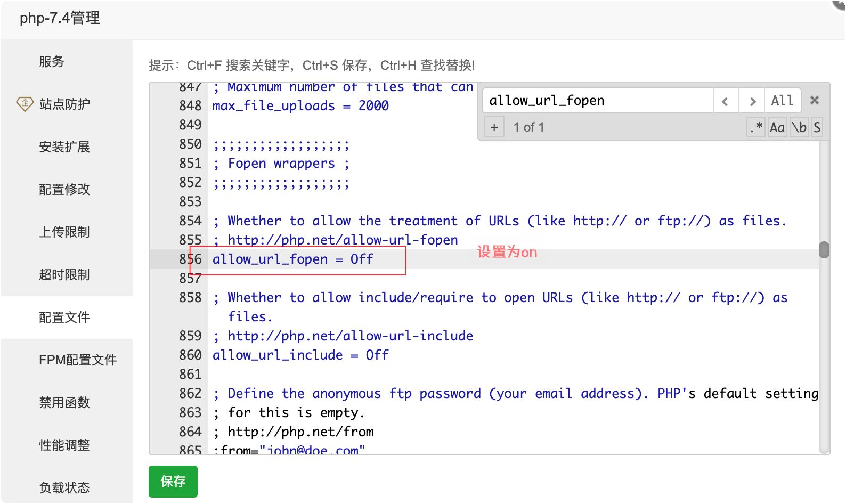Click line 854 'Whether to allow the treatment' comment

pyautogui.click(x=500, y=221)
